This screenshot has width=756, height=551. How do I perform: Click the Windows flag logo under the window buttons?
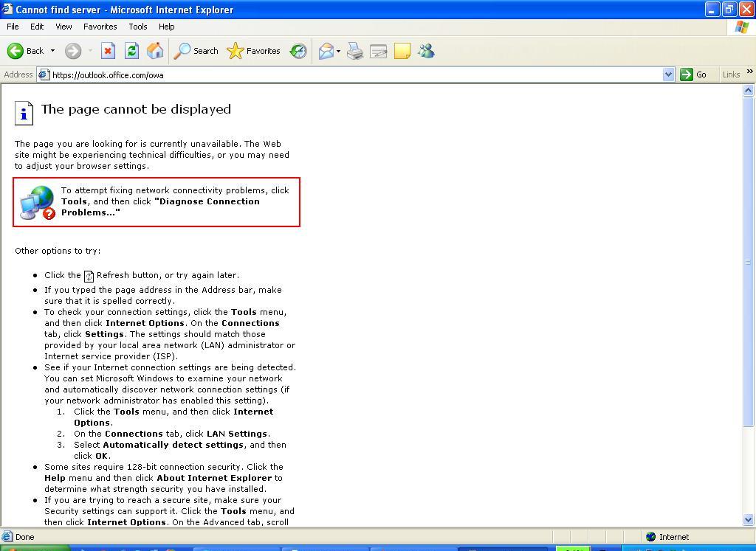click(741, 27)
